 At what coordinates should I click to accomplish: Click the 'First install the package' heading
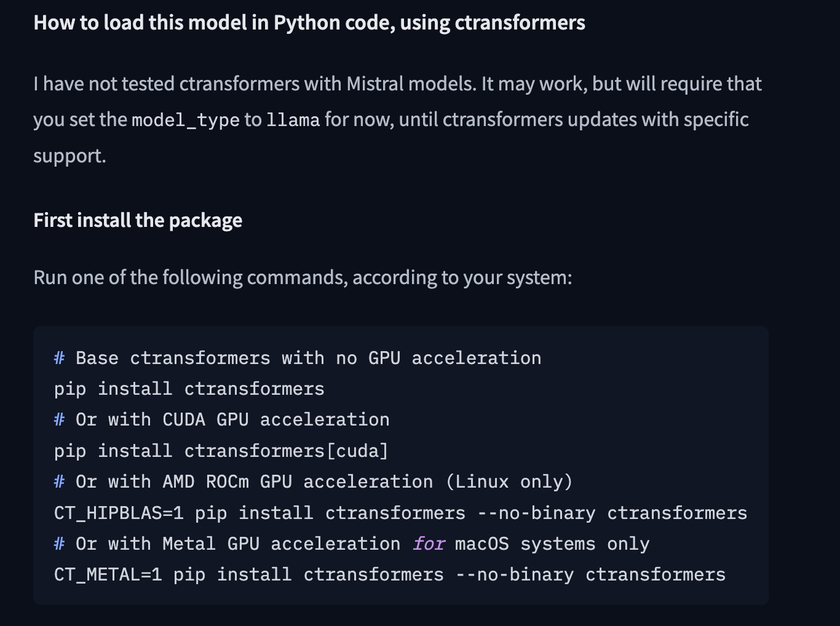(138, 220)
